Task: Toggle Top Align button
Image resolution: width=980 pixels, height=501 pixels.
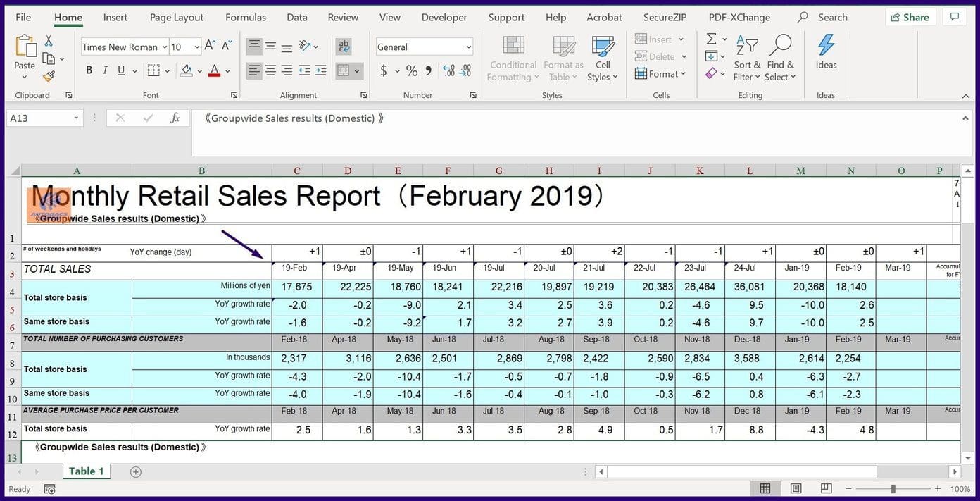Action: [x=254, y=47]
